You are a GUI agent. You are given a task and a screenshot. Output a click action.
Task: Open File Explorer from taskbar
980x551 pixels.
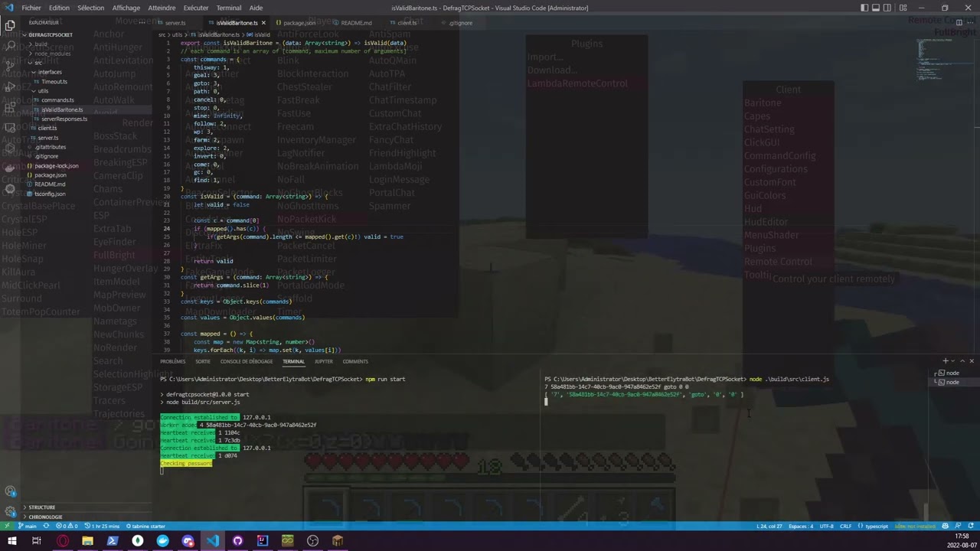click(87, 541)
